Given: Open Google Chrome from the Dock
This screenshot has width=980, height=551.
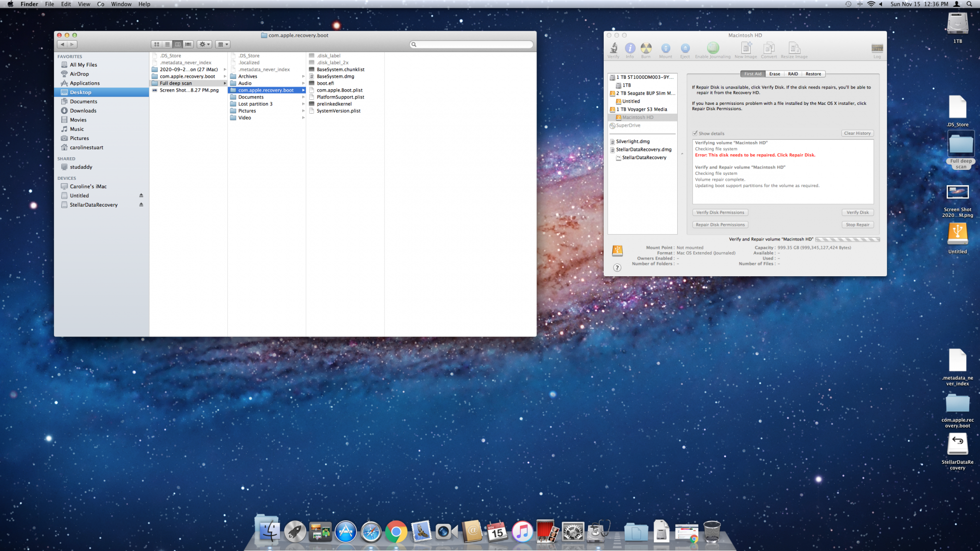Looking at the screenshot, I should (396, 531).
